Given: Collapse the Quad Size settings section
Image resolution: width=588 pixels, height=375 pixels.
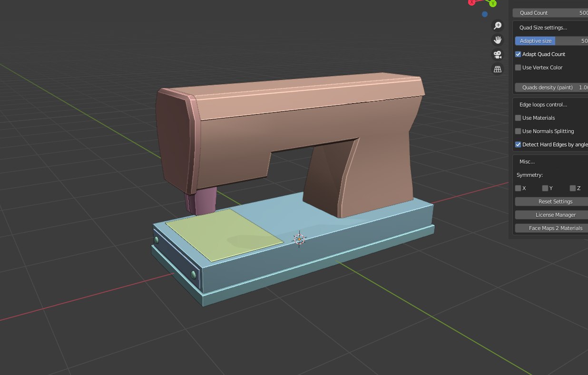Looking at the screenshot, I should tap(543, 28).
